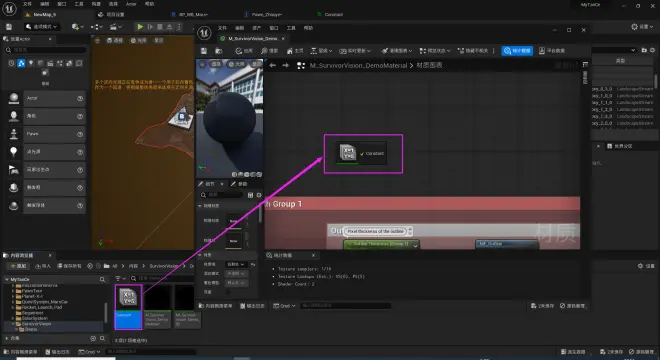Toggle the checkbox under 着色模型 in details
The height and width of the screenshot is (360, 660).
pyautogui.click(x=228, y=292)
